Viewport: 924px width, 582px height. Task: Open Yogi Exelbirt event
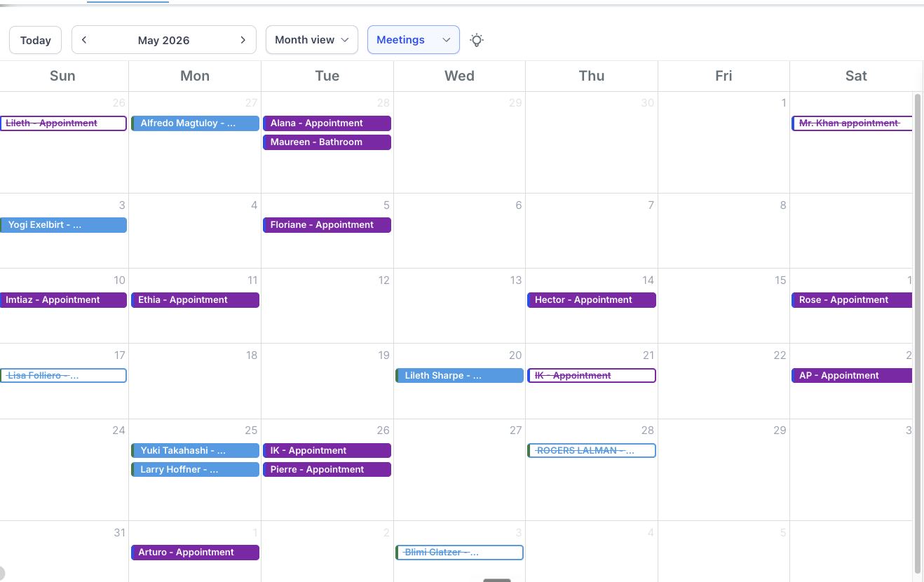tap(63, 225)
